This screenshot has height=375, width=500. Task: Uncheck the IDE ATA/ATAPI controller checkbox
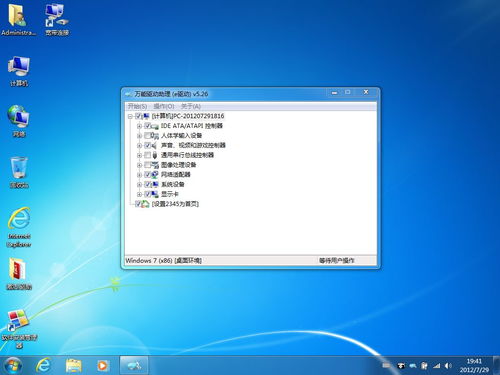pos(148,126)
